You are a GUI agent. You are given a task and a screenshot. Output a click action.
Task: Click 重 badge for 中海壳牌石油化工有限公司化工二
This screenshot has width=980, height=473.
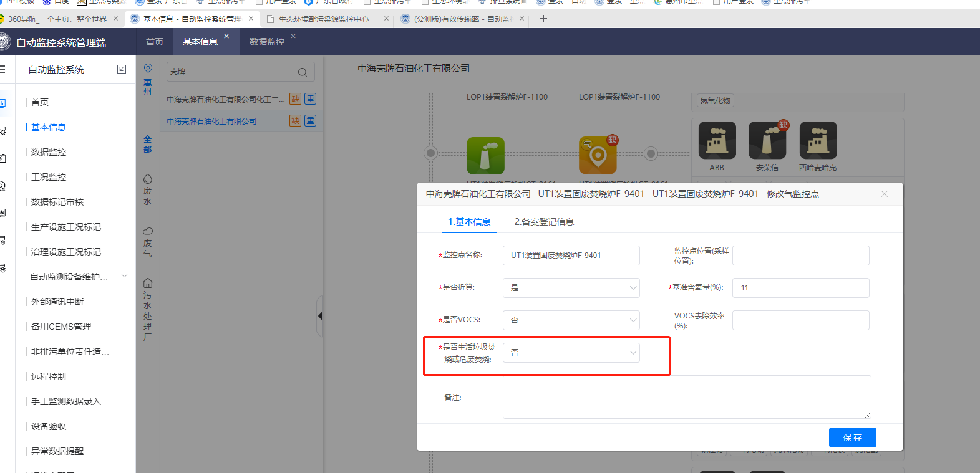click(x=310, y=99)
